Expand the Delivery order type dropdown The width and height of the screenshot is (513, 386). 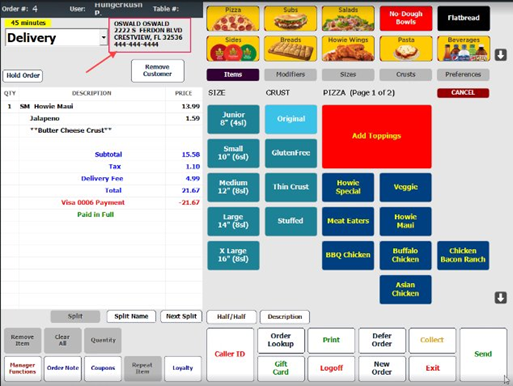pyautogui.click(x=104, y=37)
